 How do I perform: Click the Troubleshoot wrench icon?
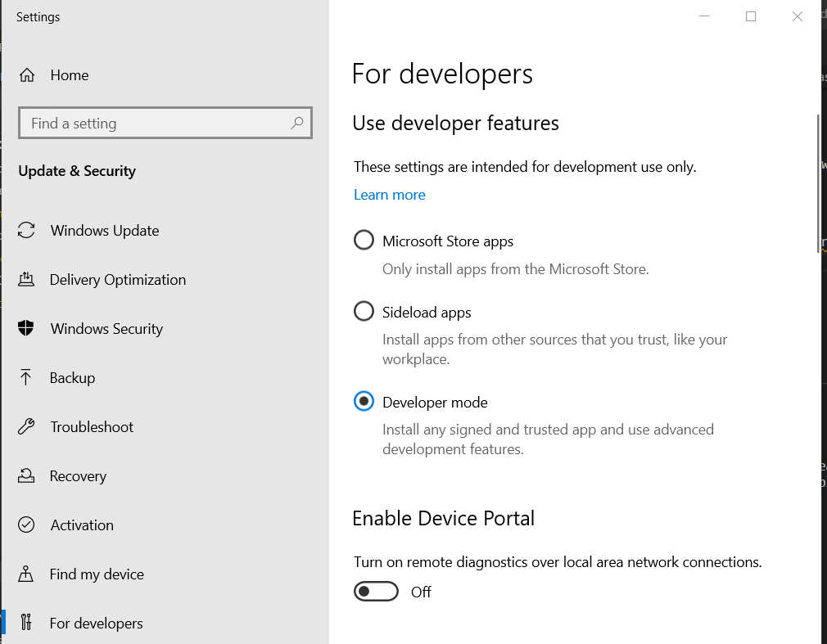click(26, 426)
